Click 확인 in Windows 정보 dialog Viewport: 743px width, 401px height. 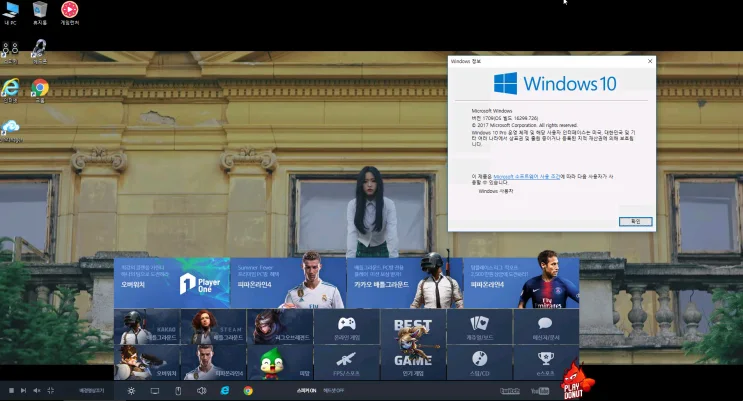coord(635,221)
